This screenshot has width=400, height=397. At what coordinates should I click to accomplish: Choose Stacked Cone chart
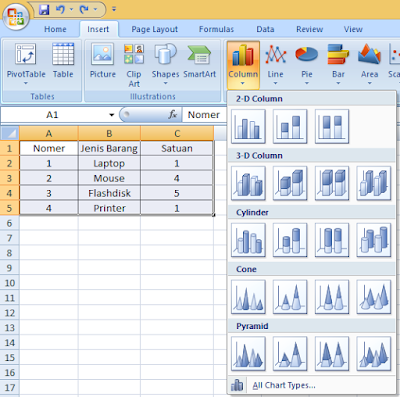pos(290,297)
